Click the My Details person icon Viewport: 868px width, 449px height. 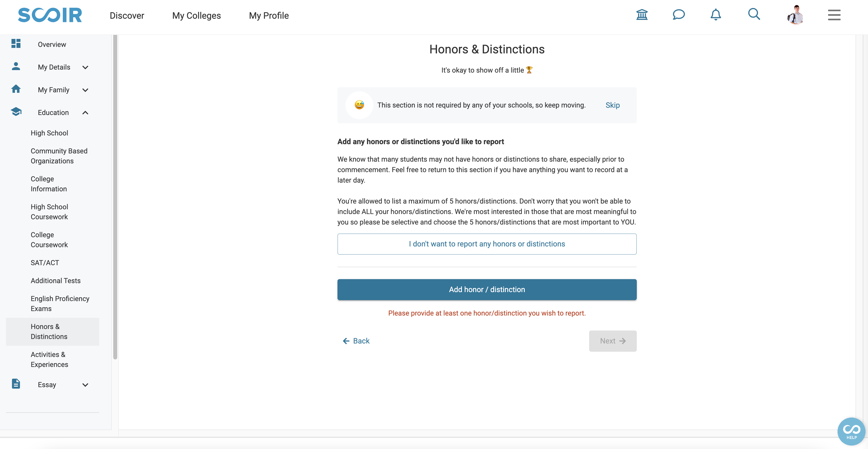[16, 66]
